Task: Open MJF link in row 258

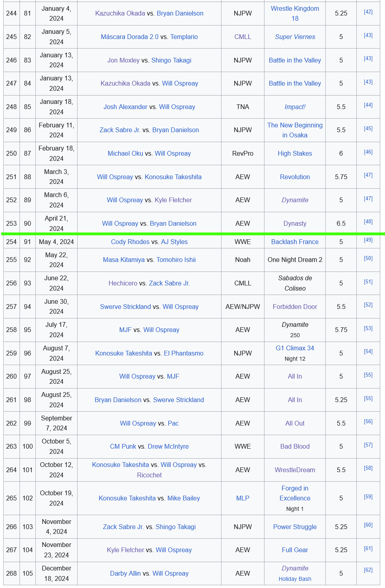Action: [125, 330]
